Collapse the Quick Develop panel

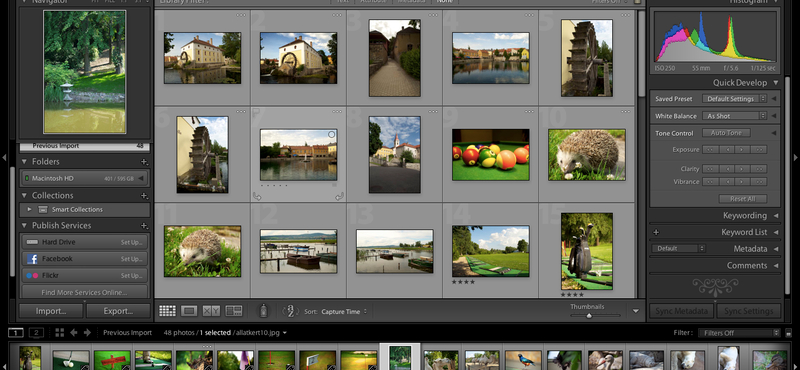point(776,83)
